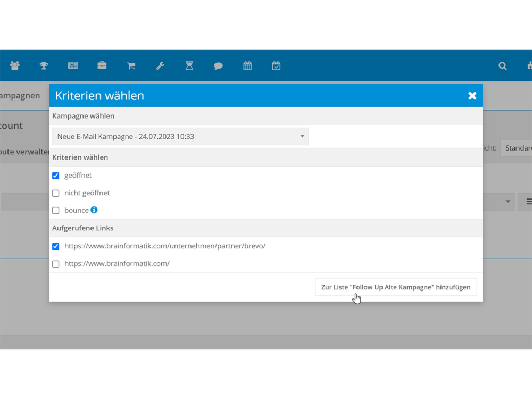Open the trophy icon in top navigation
Image resolution: width=532 pixels, height=399 pixels.
(44, 66)
